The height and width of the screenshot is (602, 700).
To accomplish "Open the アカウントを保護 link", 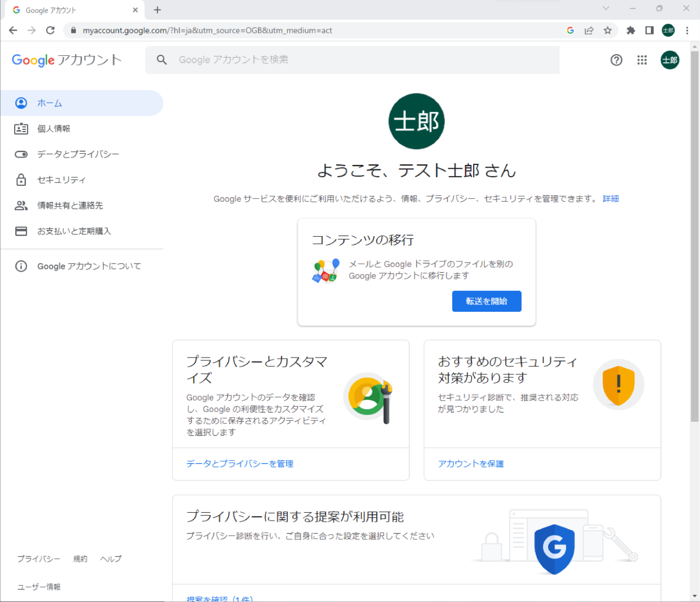I will point(471,464).
